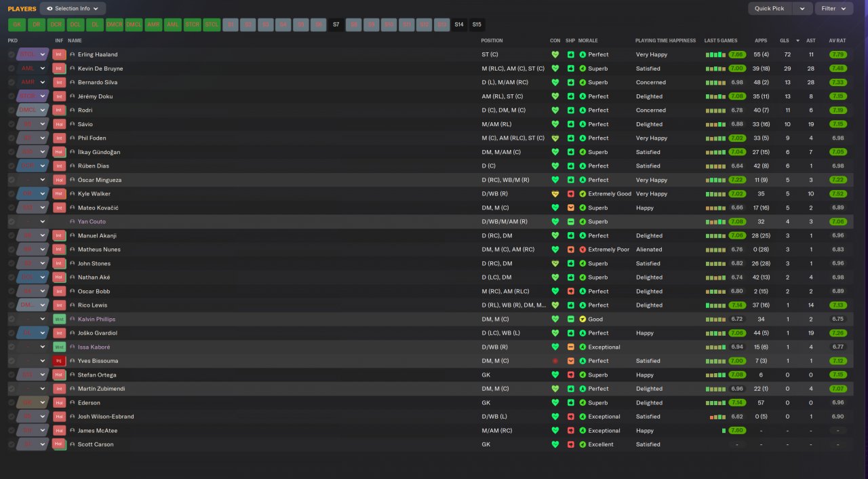Viewport: 868px width, 479px height.
Task: Select the S15 substitute slot
Action: (x=477, y=24)
